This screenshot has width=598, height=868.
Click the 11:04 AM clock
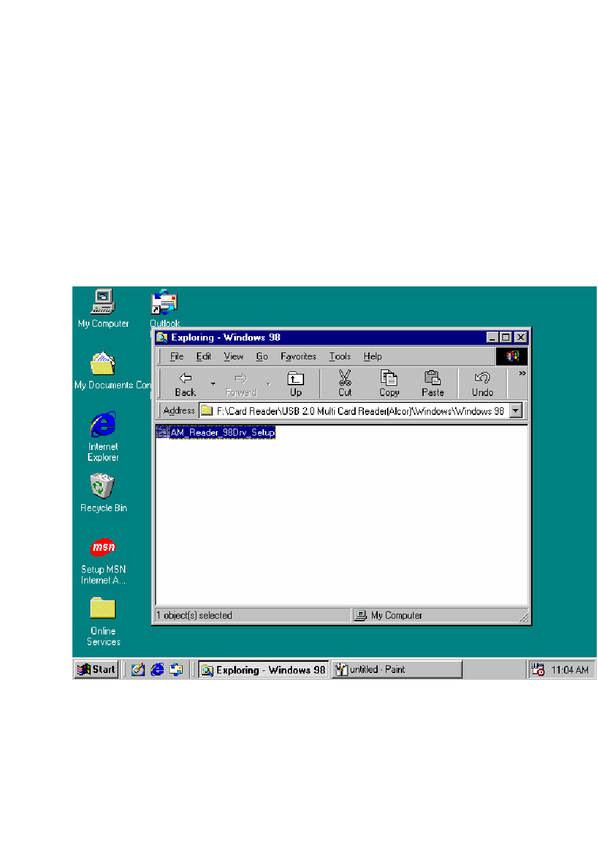click(570, 670)
